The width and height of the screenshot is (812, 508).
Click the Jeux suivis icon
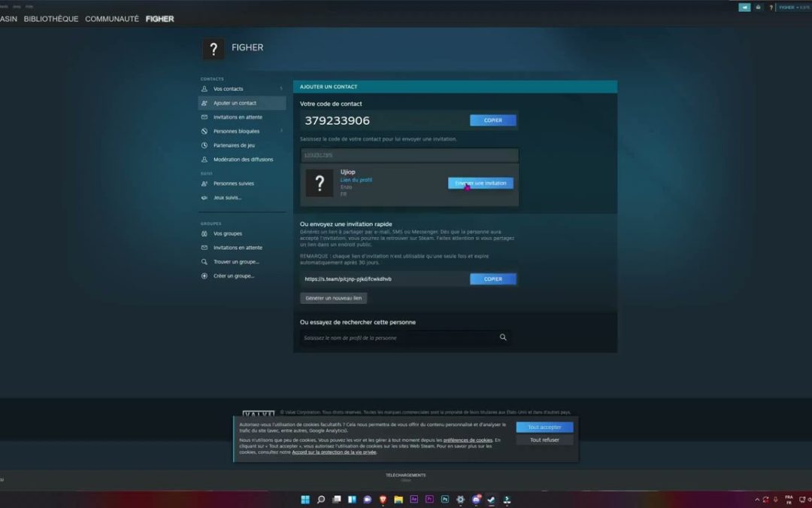(x=204, y=197)
